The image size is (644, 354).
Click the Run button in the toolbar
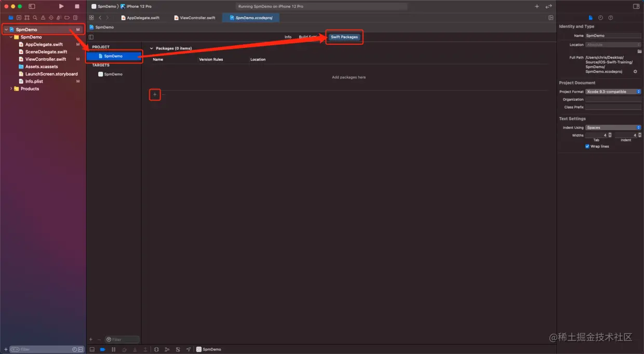click(x=61, y=6)
